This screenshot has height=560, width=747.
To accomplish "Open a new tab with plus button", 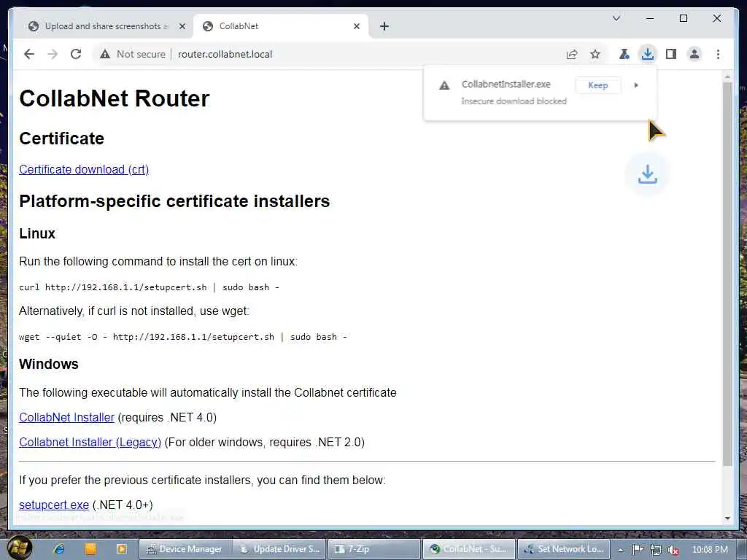I will coord(384,27).
